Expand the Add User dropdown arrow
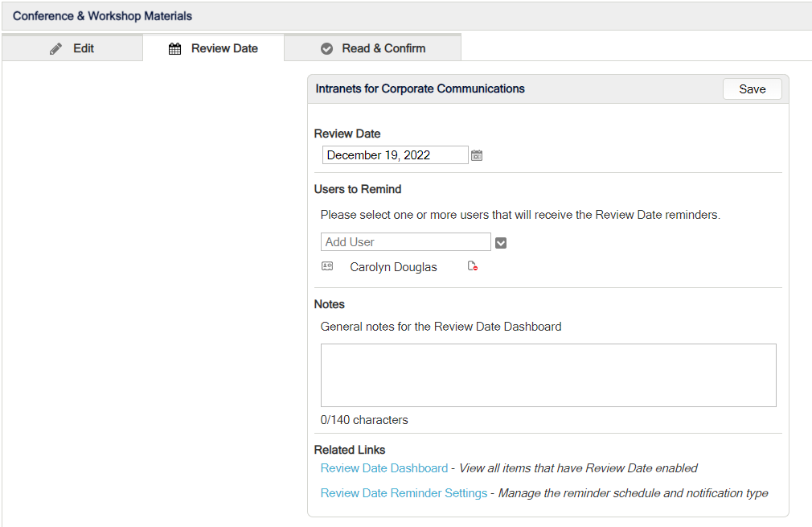 point(501,242)
